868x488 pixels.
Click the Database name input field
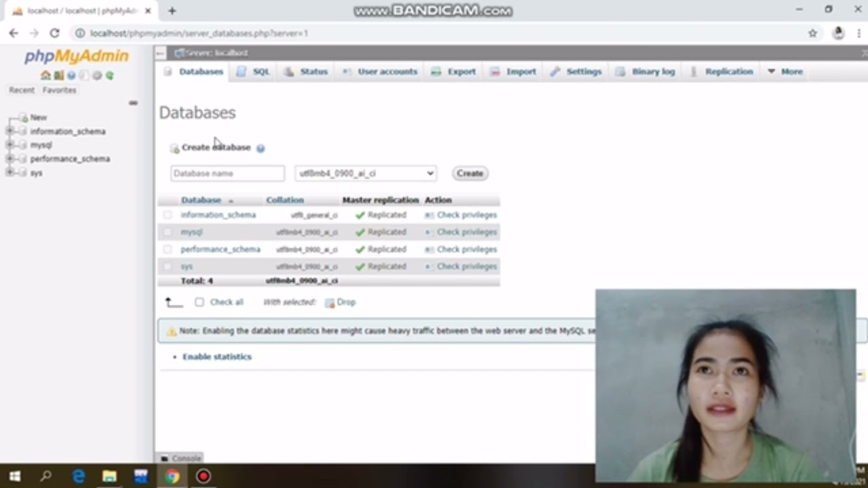pyautogui.click(x=227, y=174)
